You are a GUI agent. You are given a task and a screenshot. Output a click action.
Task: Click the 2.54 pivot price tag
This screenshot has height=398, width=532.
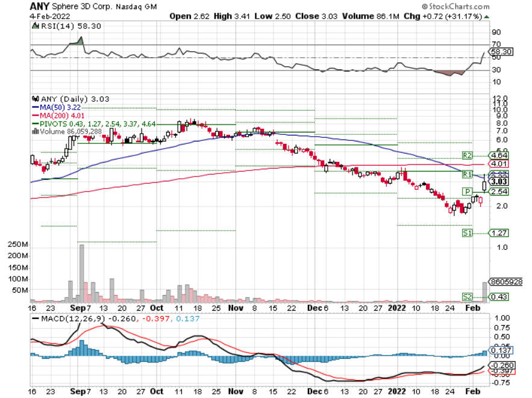click(x=498, y=191)
